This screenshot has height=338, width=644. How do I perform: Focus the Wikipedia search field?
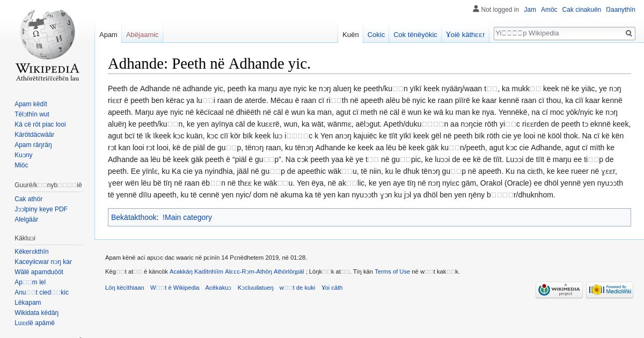click(x=559, y=33)
